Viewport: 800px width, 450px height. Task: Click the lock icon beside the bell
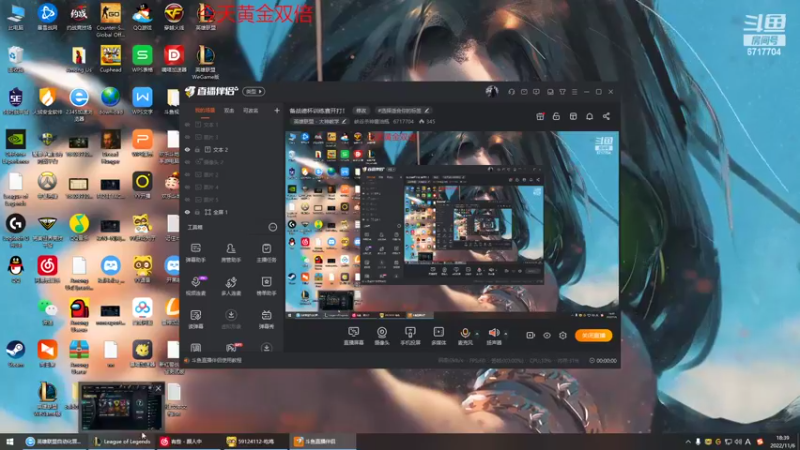coord(556,116)
